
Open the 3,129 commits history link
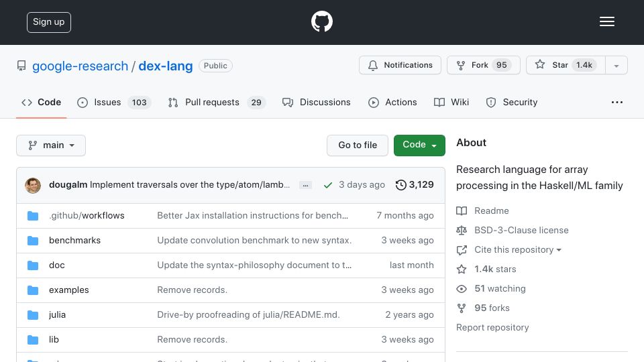pos(415,185)
